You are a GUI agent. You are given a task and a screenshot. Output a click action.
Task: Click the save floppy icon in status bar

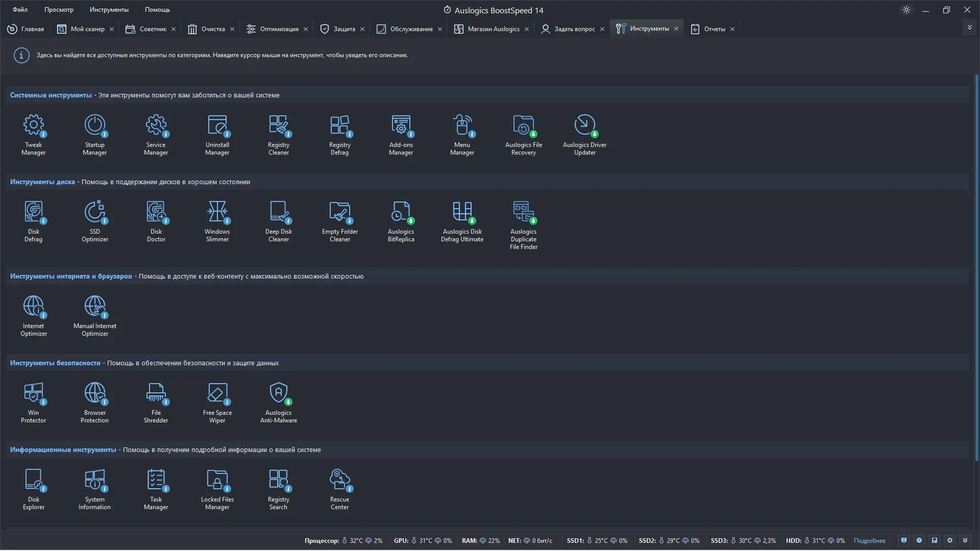[934, 540]
